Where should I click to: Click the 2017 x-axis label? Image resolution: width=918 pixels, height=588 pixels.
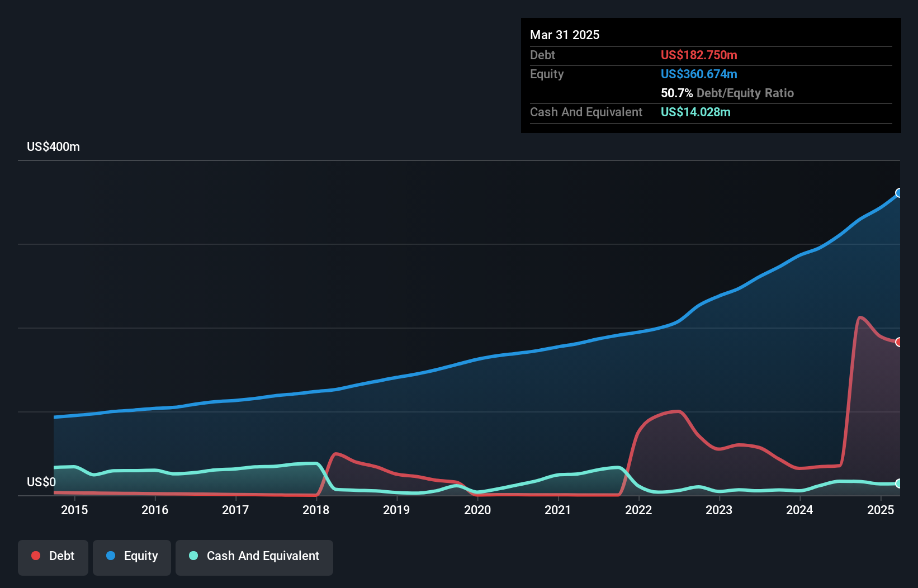coord(235,510)
